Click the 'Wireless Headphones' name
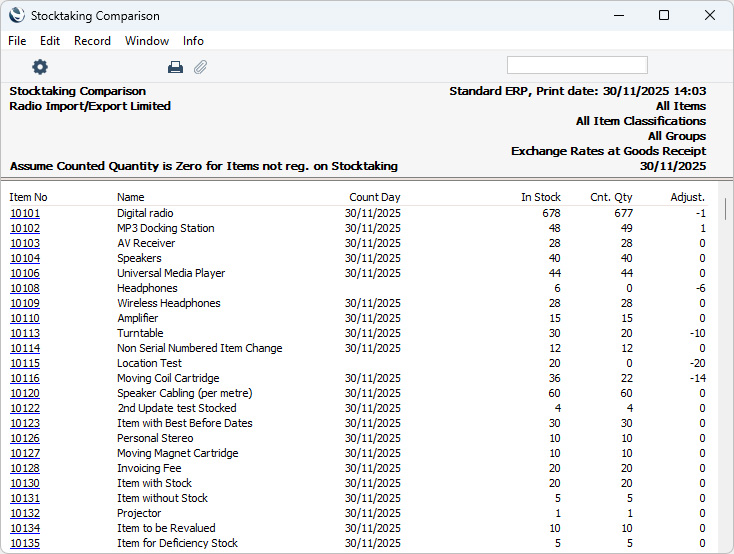 169,303
